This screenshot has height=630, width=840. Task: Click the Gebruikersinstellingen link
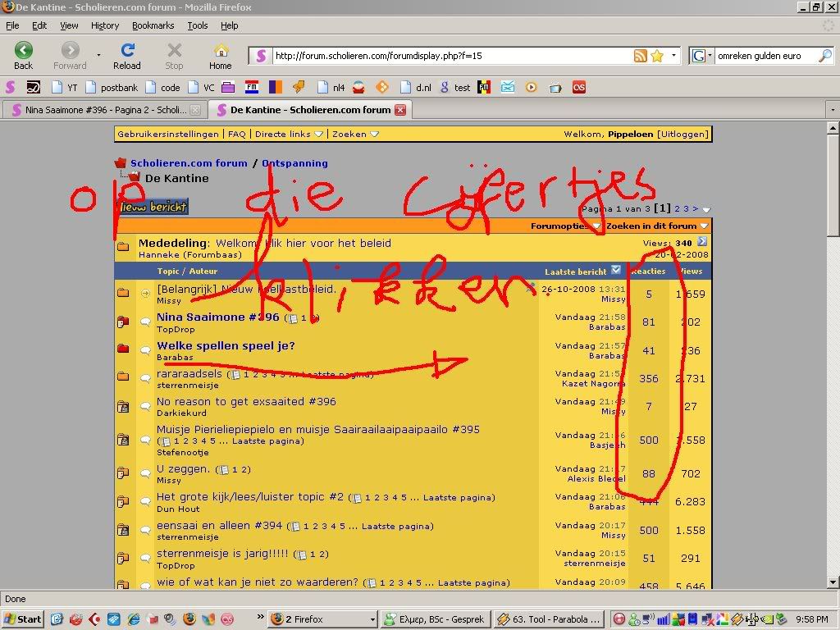(x=168, y=134)
